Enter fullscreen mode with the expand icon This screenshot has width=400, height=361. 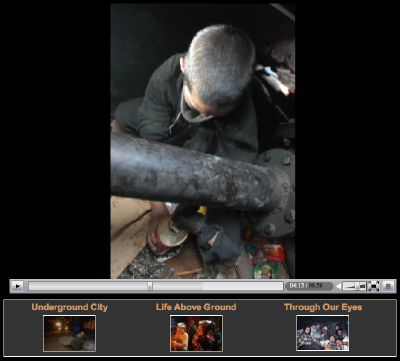click(374, 286)
